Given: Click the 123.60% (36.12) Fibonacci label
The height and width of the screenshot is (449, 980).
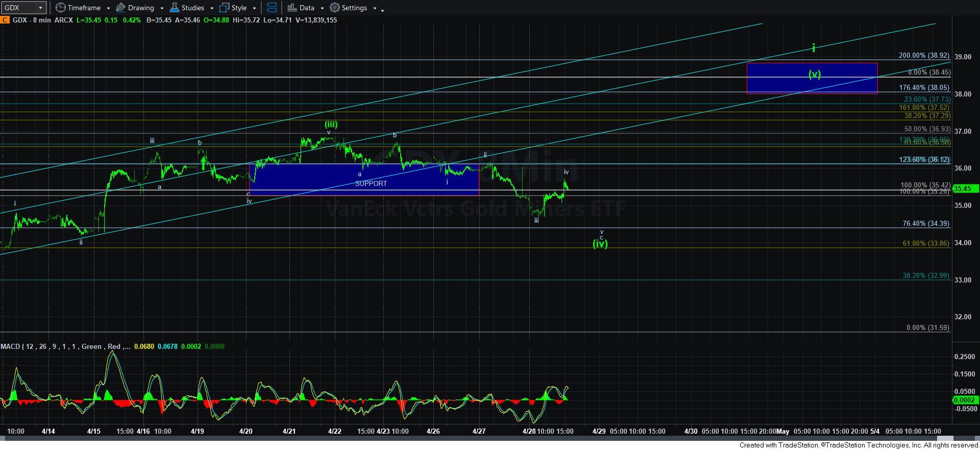Looking at the screenshot, I should pyautogui.click(x=924, y=160).
